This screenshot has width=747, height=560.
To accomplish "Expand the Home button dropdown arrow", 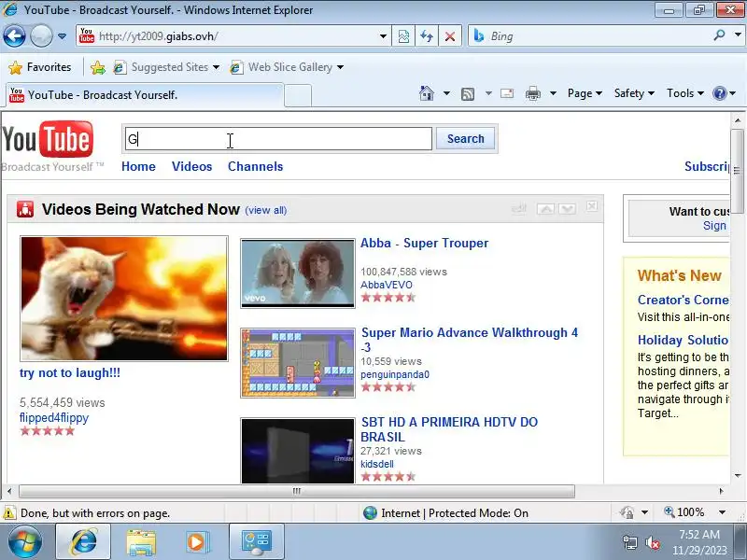I will [x=446, y=93].
